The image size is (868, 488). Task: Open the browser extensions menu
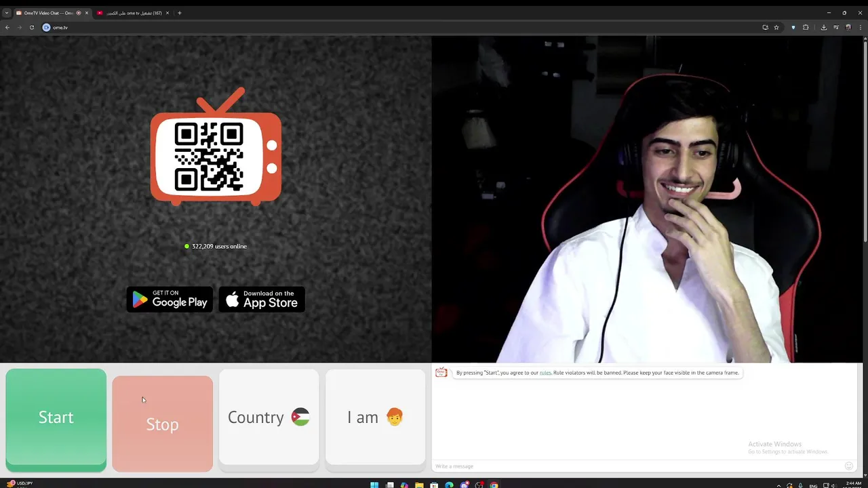pos(806,27)
